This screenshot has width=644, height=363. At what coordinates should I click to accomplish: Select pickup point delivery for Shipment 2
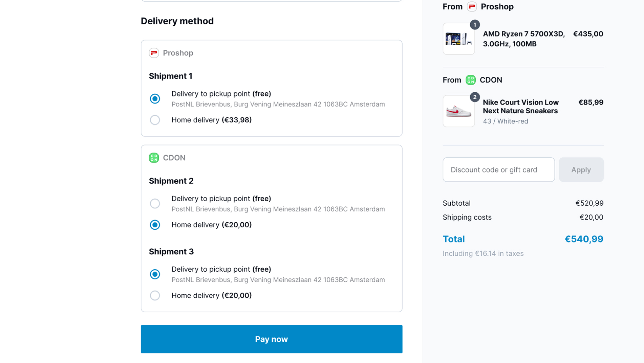click(x=155, y=203)
